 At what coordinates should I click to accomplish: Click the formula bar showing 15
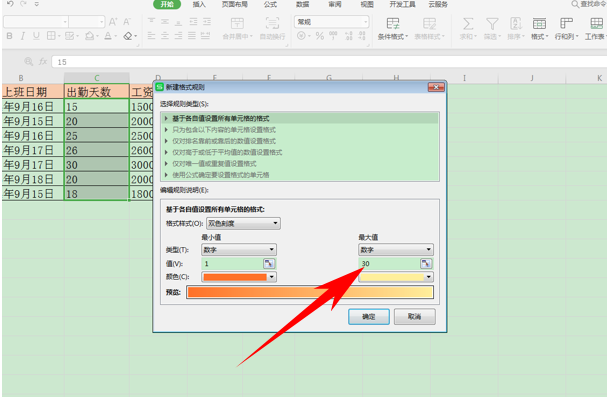tap(329, 62)
